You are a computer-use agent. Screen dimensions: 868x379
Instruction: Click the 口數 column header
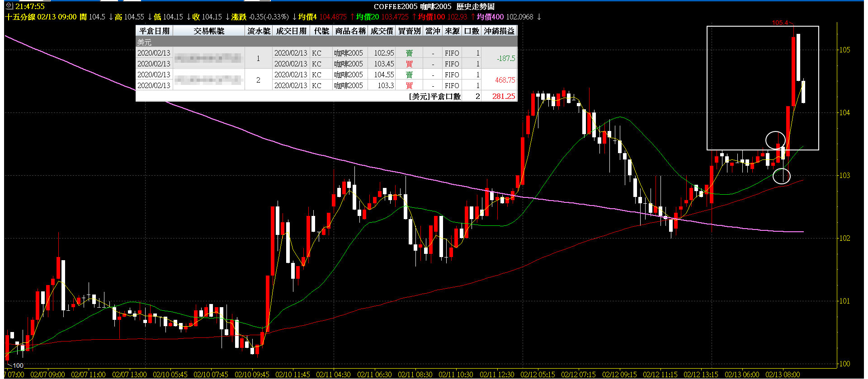pos(472,31)
